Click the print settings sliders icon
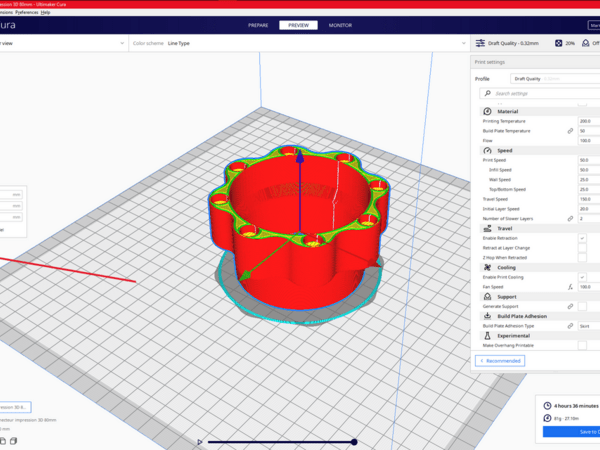 click(481, 44)
